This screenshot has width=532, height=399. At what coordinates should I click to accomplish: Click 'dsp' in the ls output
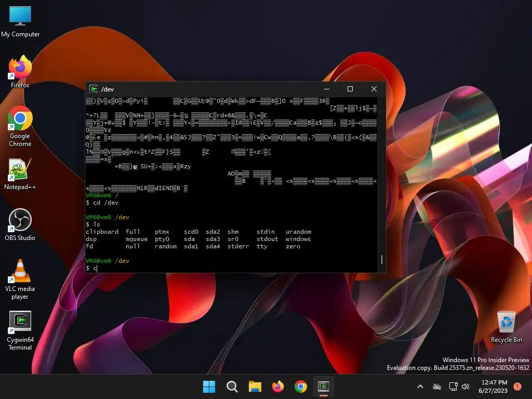[x=91, y=239]
